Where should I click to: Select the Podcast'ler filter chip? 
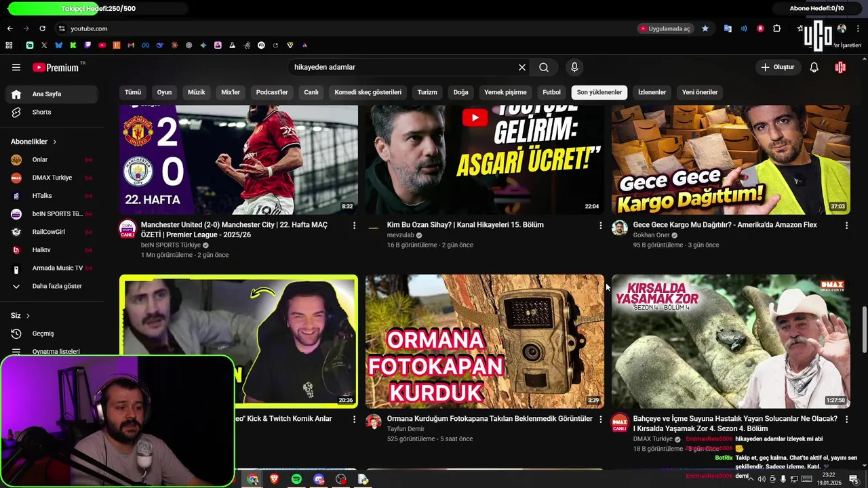pyautogui.click(x=272, y=92)
